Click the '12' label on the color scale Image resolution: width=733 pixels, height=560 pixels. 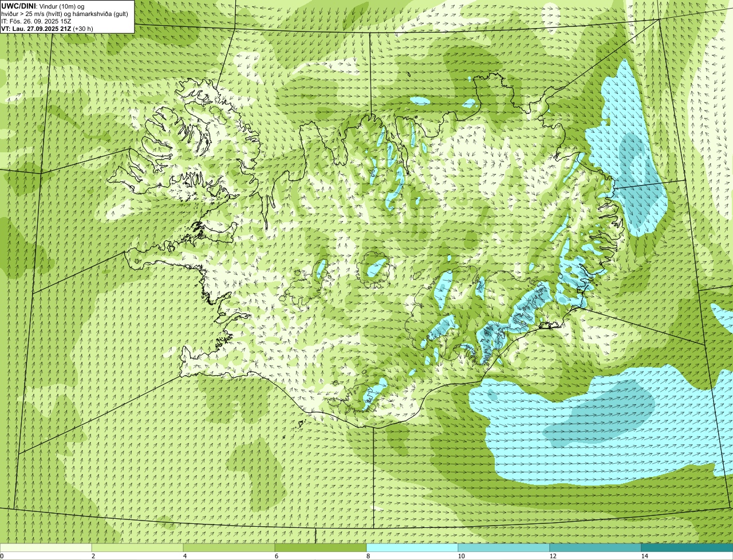tap(553, 556)
